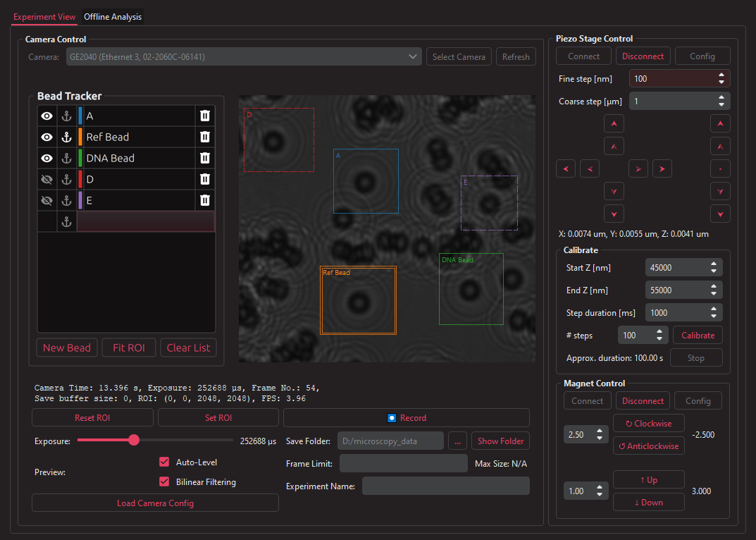Move the magnet Up
Viewport: 756px width, 540px height.
(x=648, y=480)
